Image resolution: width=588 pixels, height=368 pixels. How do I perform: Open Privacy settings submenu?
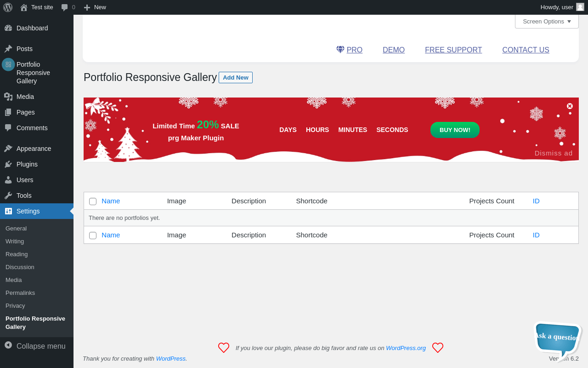click(x=15, y=306)
